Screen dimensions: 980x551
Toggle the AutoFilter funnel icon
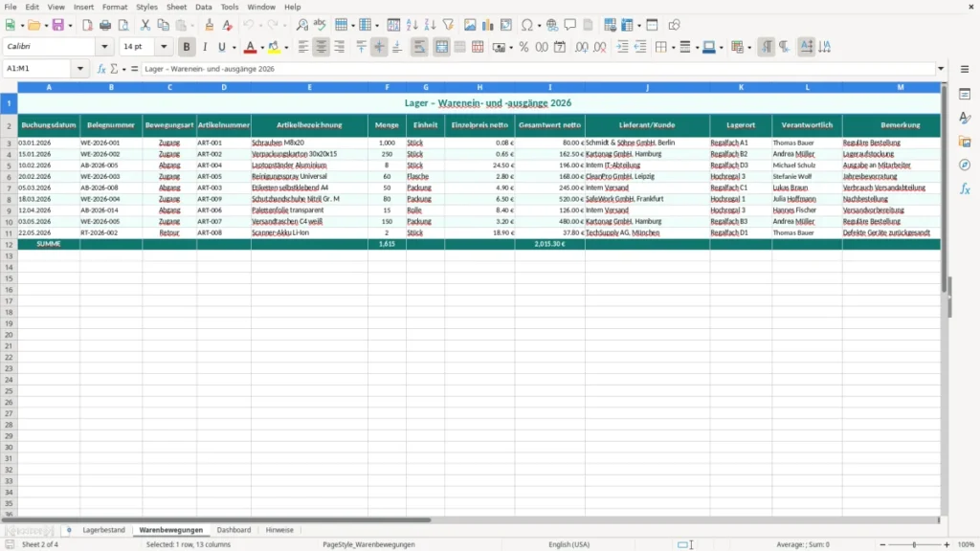point(448,25)
